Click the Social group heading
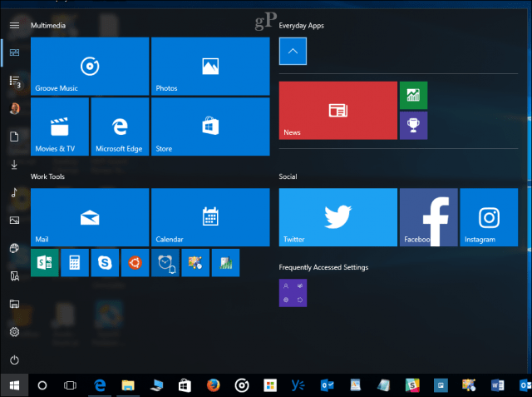The width and height of the screenshot is (532, 397). click(288, 176)
